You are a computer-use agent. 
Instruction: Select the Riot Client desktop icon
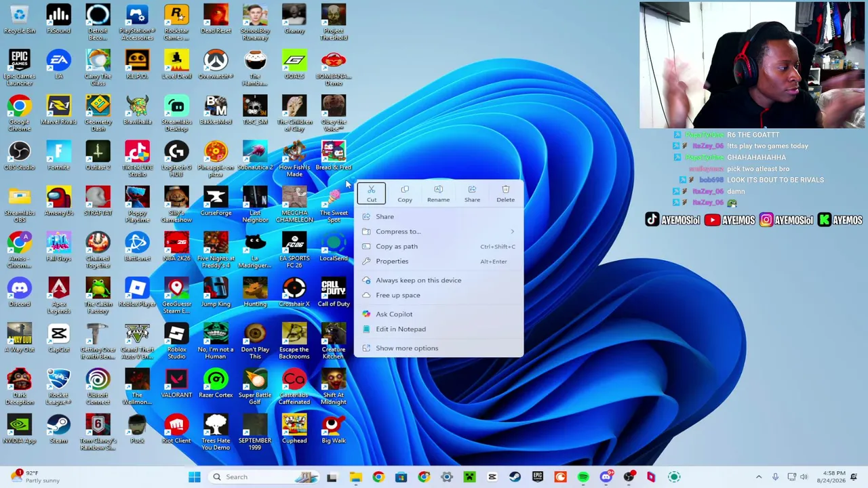tap(176, 428)
